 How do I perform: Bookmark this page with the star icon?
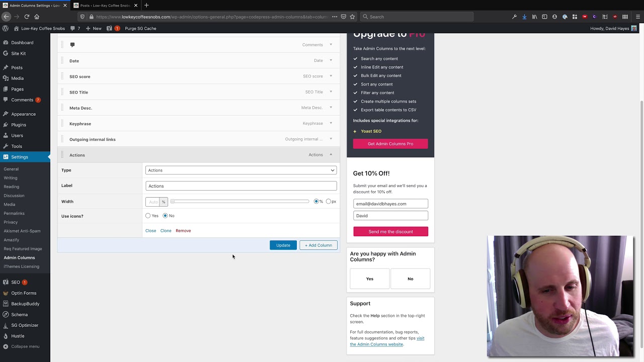coord(352,17)
